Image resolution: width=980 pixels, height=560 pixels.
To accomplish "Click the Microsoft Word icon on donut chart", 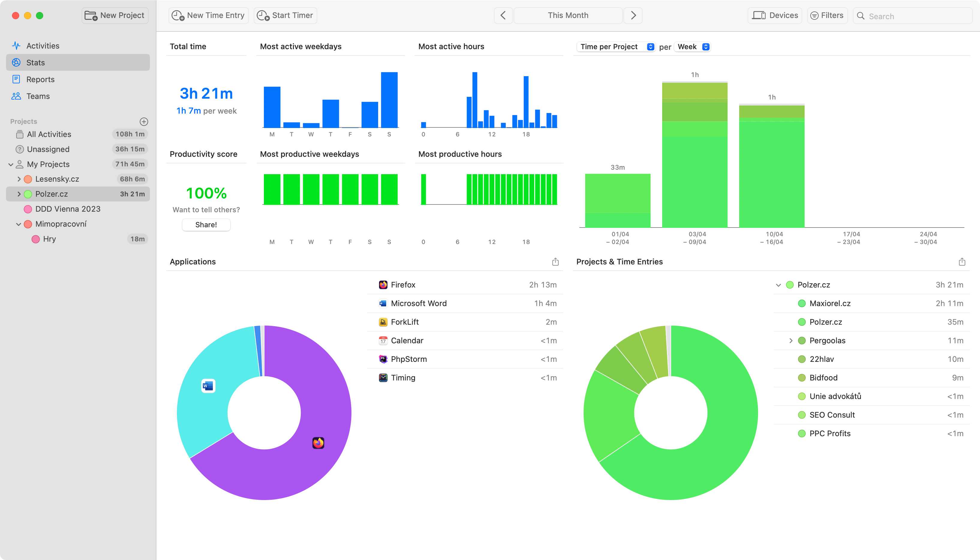I will 208,386.
